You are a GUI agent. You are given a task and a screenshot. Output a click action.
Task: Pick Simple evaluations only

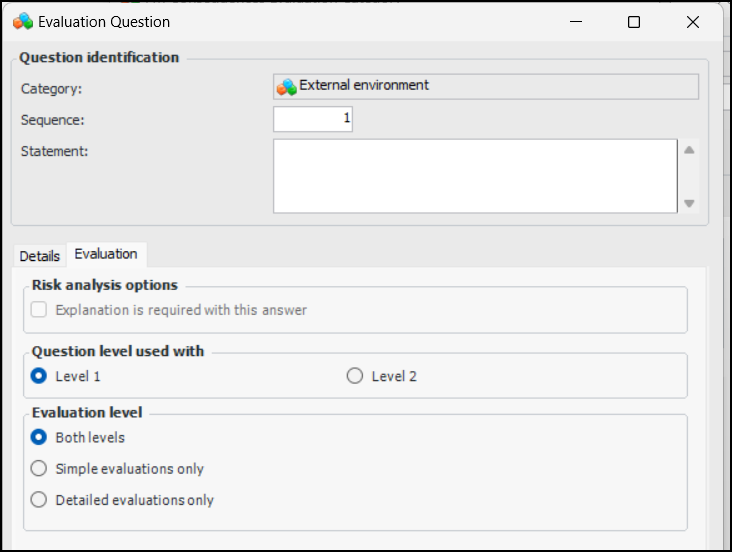click(x=39, y=468)
